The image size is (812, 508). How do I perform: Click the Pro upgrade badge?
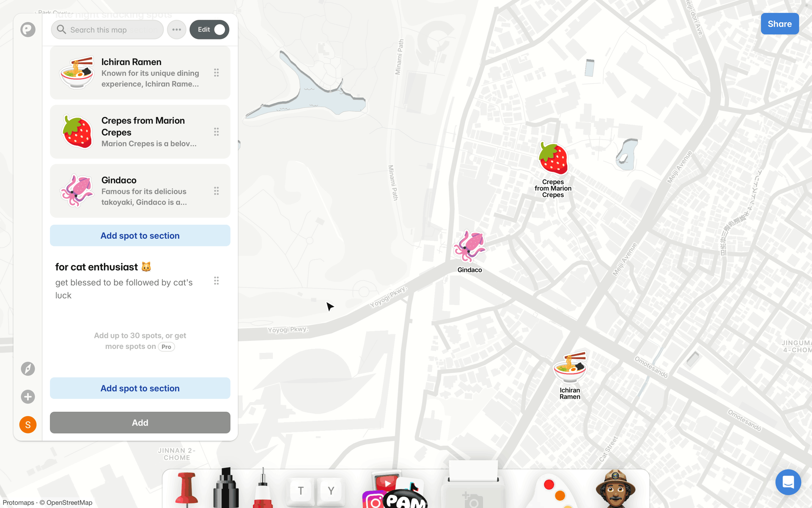167,347
